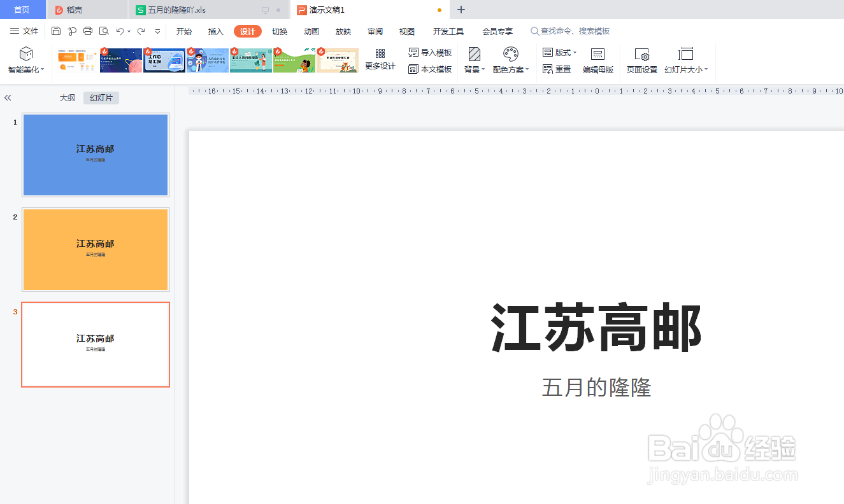Switch to the 稻壳 tab
The height and width of the screenshot is (504, 844).
pos(87,10)
